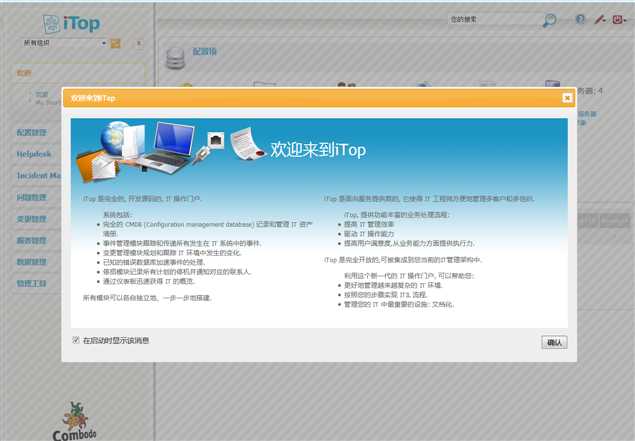Open the pencil toolbox icon menu
Screen dimensions: 635x441
[600, 19]
